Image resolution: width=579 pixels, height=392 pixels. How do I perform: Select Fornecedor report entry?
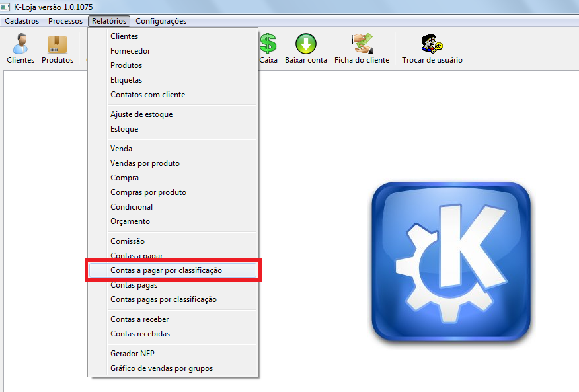click(173, 51)
